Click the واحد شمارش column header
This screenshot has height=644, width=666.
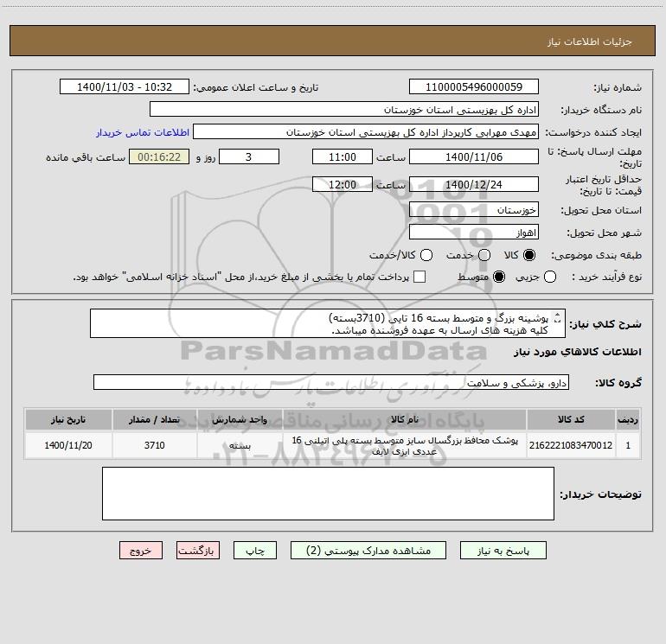pos(240,419)
